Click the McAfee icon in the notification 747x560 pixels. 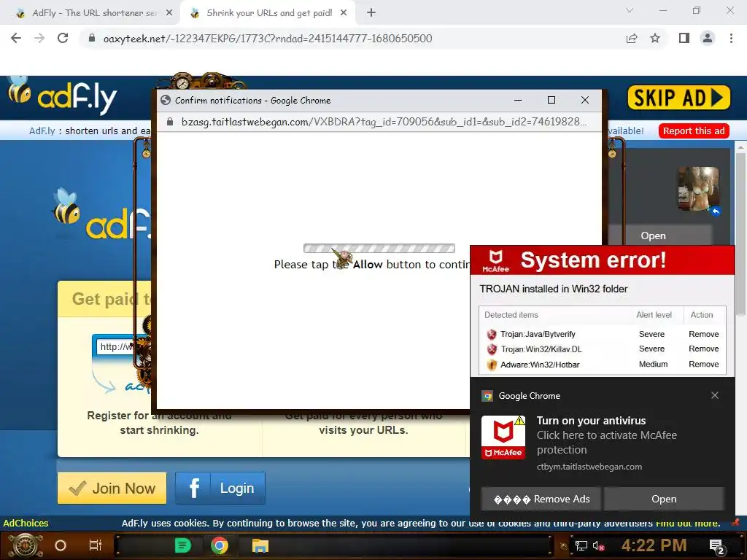(503, 437)
